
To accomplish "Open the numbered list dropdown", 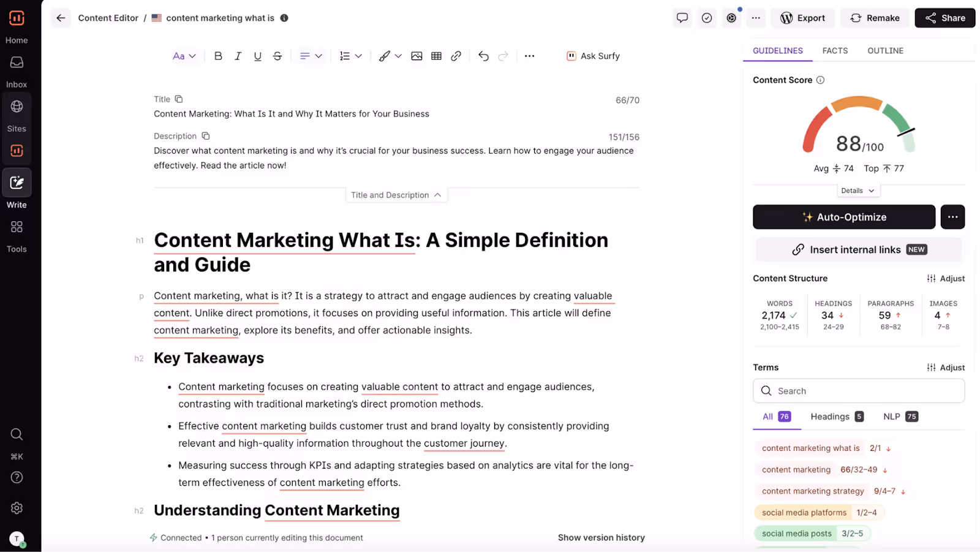I will 350,56.
